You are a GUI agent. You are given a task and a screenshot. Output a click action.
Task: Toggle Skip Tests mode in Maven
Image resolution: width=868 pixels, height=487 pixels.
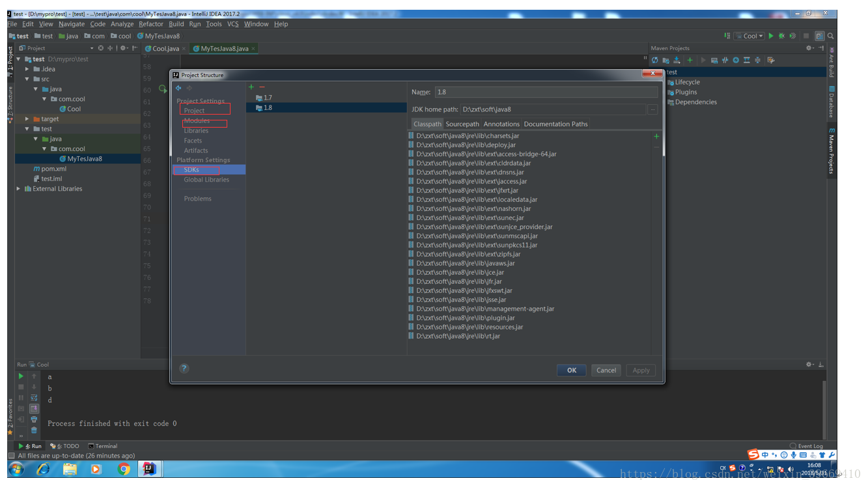point(736,60)
